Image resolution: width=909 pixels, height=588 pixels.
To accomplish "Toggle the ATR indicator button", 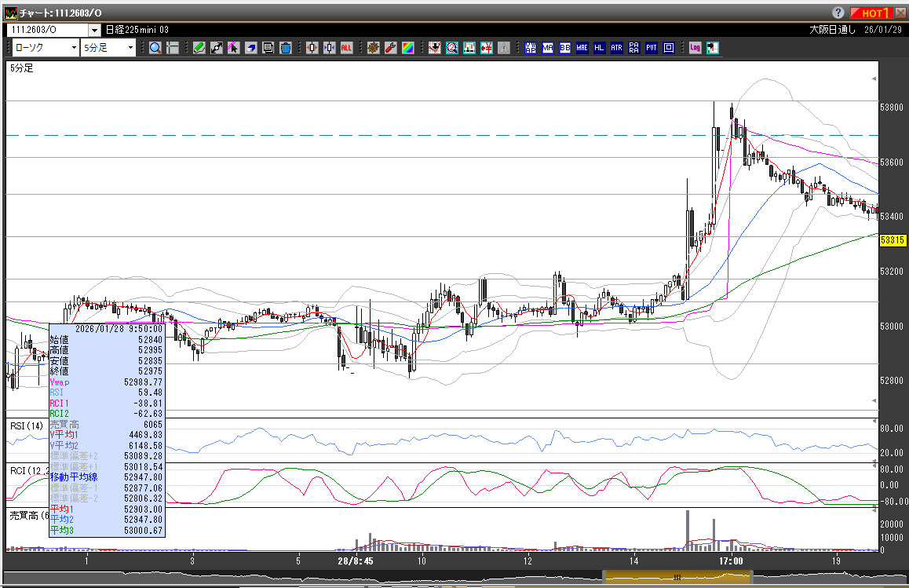I will tap(616, 48).
